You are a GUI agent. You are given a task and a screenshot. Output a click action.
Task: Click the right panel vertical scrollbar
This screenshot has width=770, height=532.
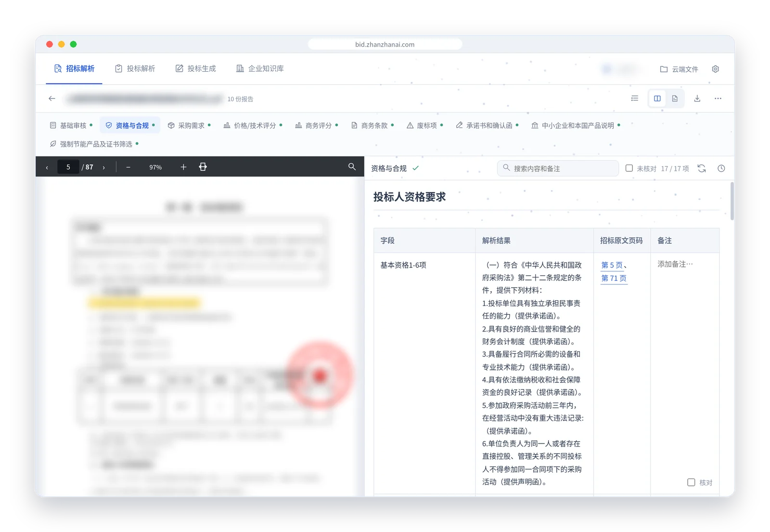coord(732,201)
